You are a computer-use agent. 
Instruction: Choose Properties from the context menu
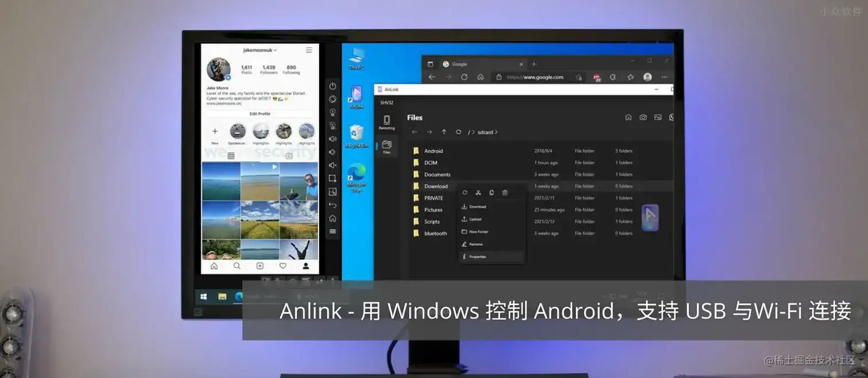tap(491, 257)
